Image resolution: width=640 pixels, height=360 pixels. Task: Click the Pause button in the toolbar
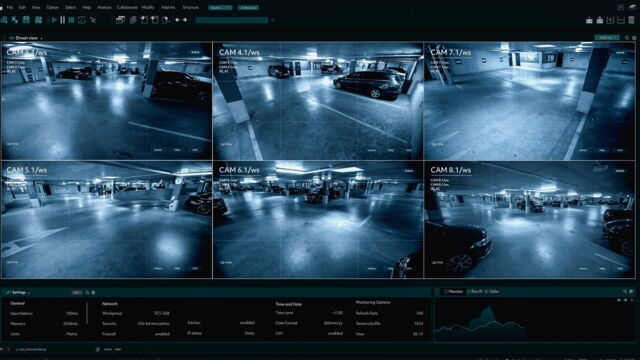point(62,20)
